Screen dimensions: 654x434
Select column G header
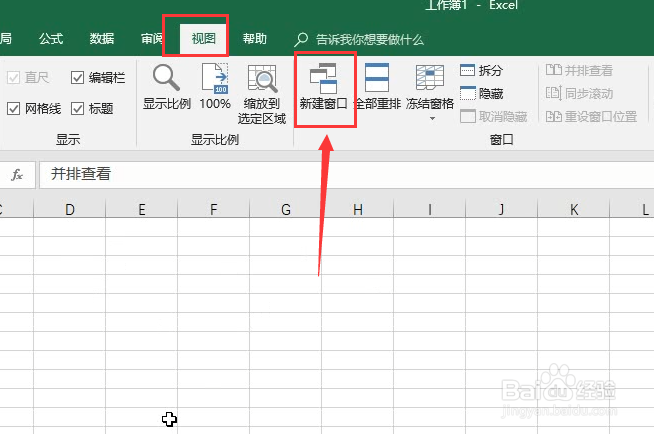pos(286,209)
